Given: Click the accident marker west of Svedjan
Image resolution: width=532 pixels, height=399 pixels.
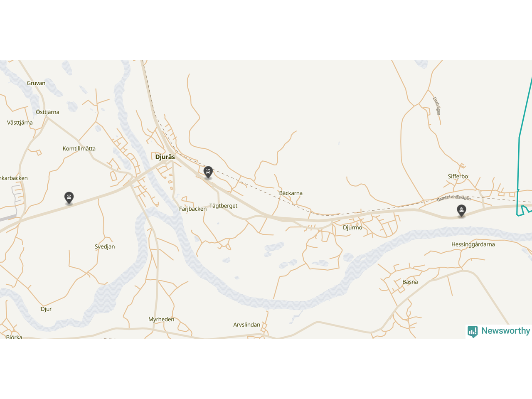Looking at the screenshot, I should (x=69, y=198).
